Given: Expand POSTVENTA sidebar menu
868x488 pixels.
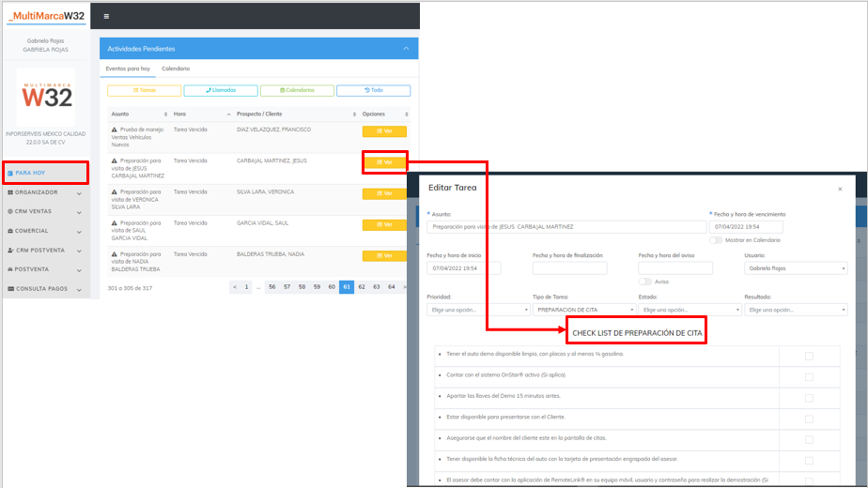Looking at the screenshot, I should tap(45, 269).
